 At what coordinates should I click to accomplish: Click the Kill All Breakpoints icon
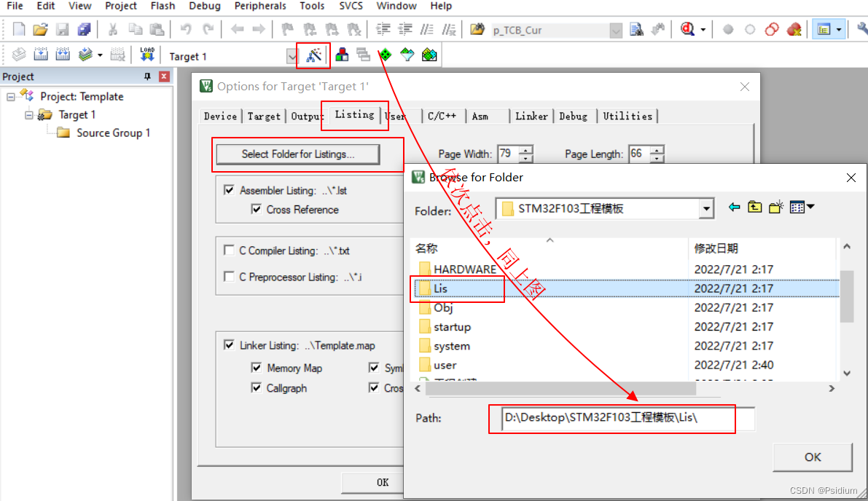(794, 29)
